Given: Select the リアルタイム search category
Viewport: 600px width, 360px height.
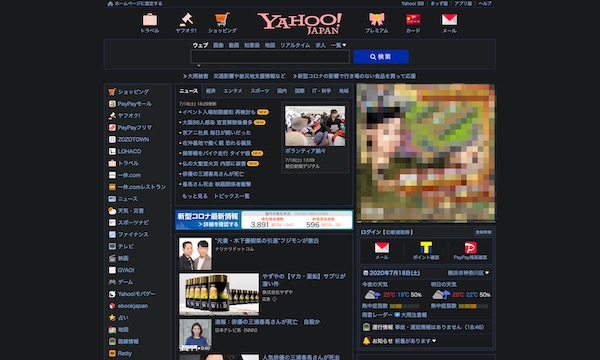Looking at the screenshot, I should pyautogui.click(x=295, y=45).
